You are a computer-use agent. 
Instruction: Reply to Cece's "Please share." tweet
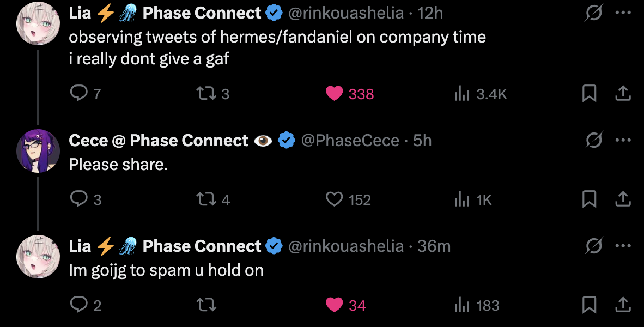coord(79,199)
